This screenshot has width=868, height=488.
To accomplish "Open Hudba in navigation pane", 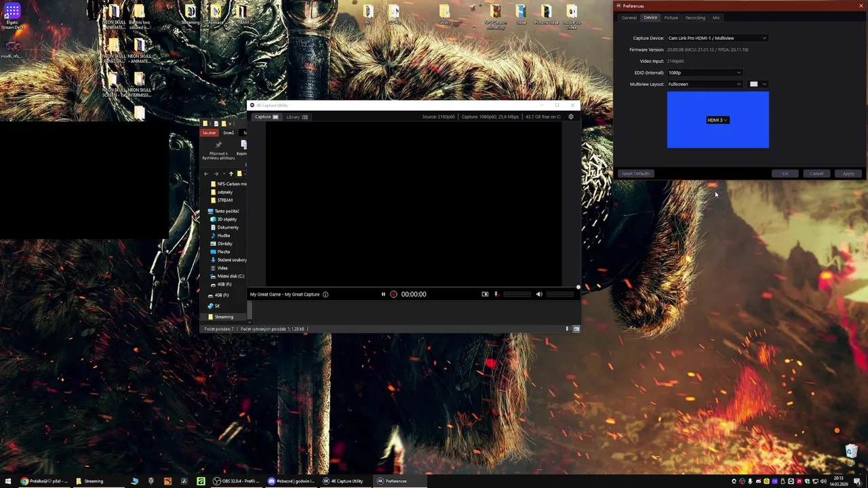I will click(220, 235).
